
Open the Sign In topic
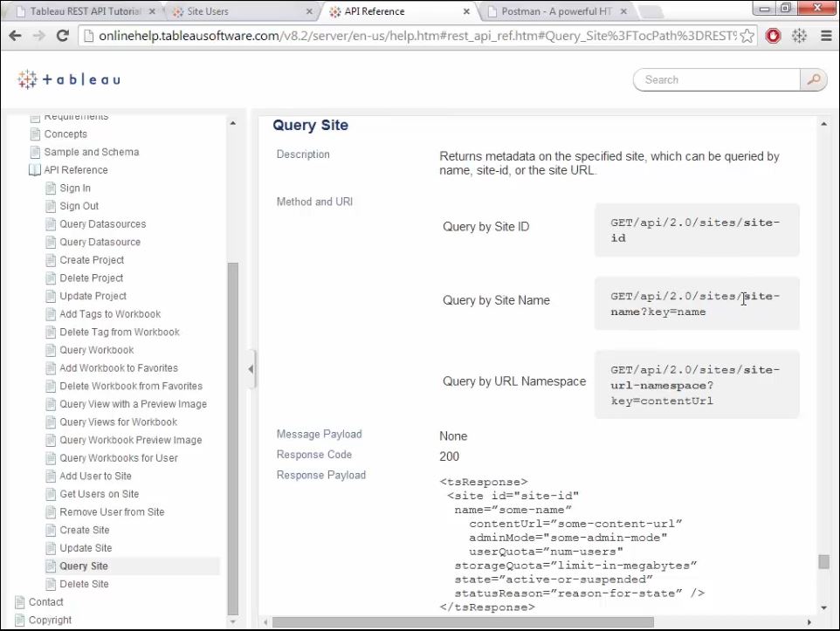point(75,188)
